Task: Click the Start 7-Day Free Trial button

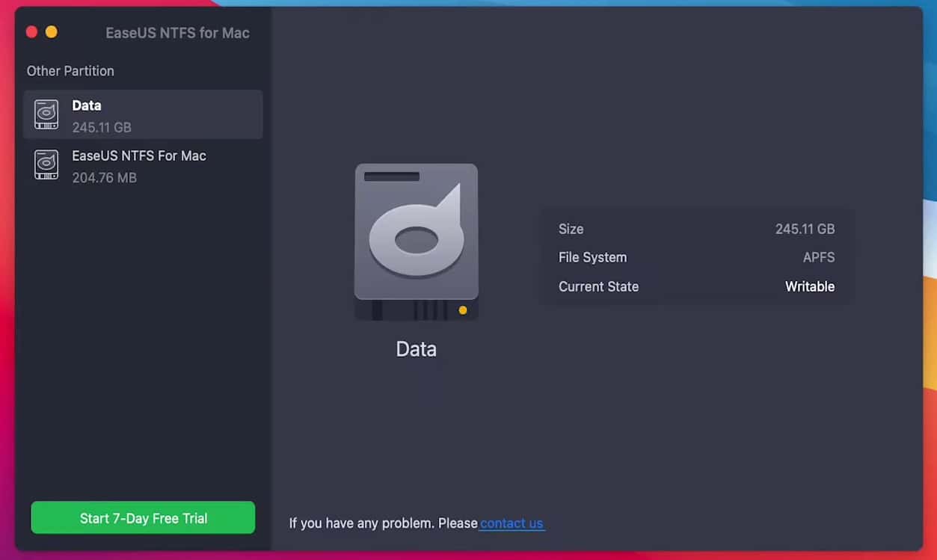Action: click(142, 517)
